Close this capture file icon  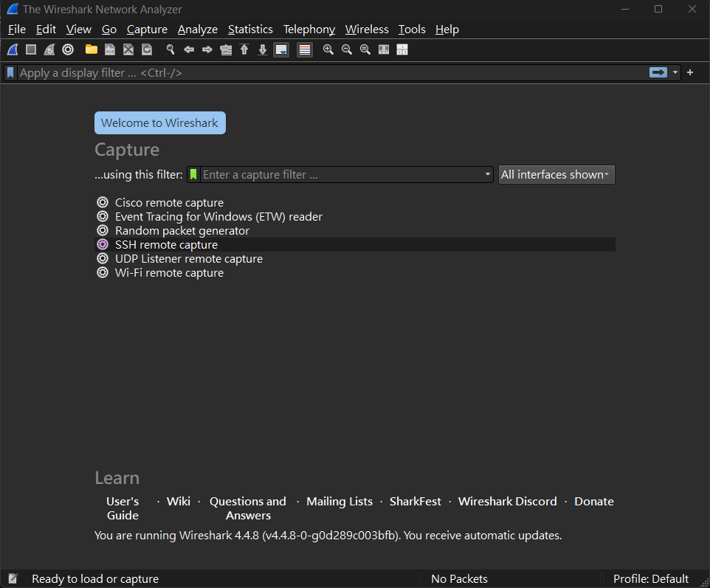(128, 49)
